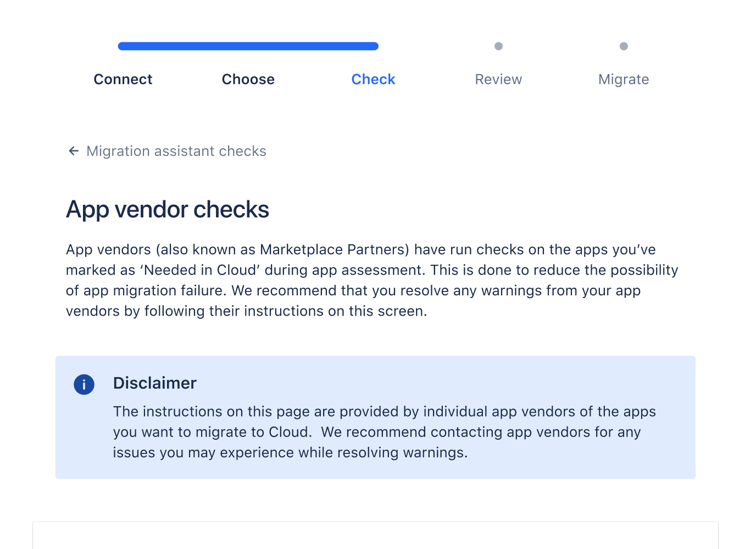Click the blue progress indicator between Connect and Check
The width and height of the screenshot is (756, 549).
(248, 46)
